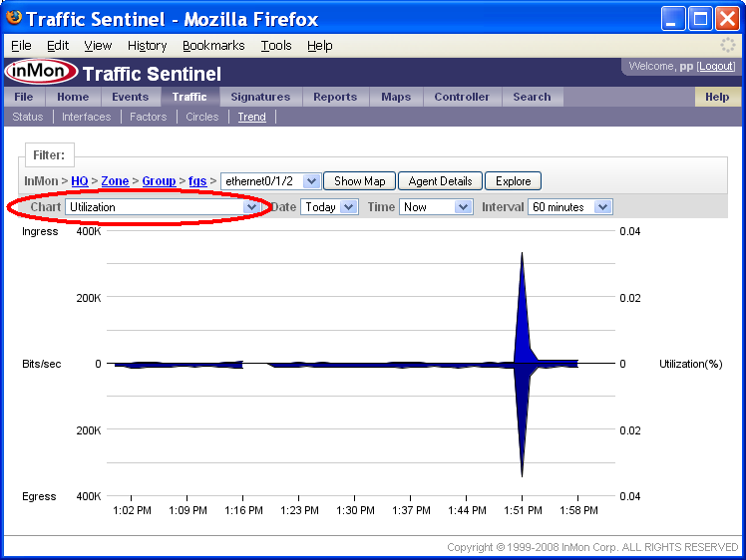
Task: Follow the Zone breadcrumb link
Action: pos(115,181)
